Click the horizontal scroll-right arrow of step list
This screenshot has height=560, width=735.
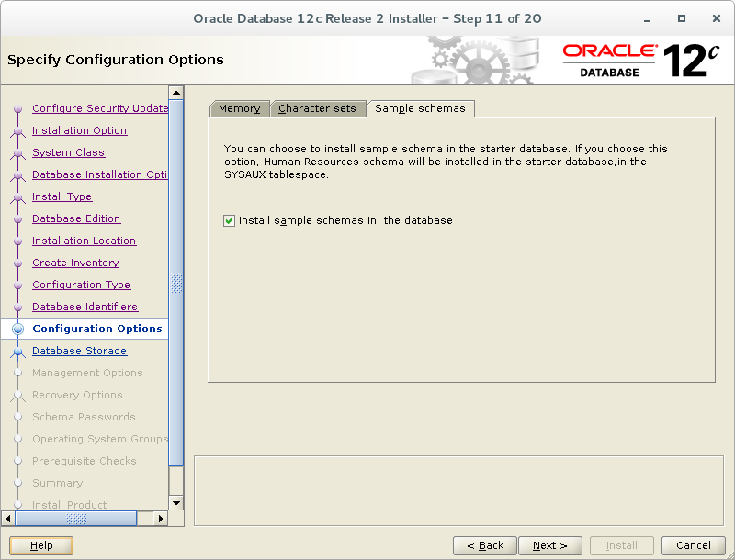click(160, 519)
